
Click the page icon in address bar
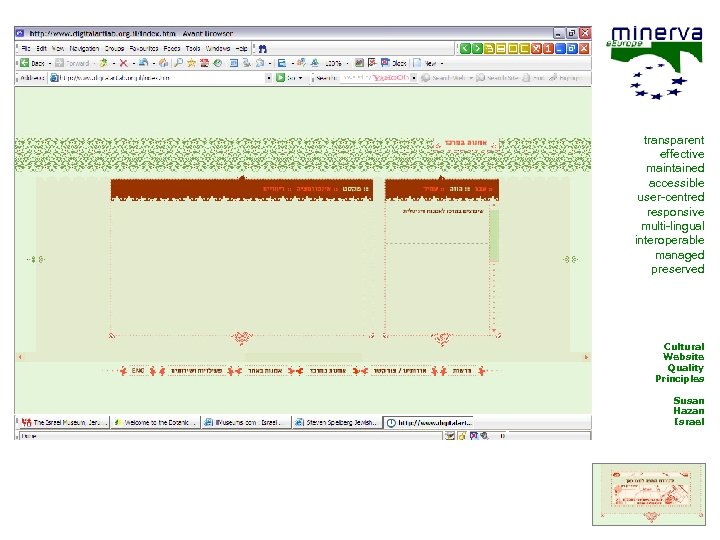(54, 78)
